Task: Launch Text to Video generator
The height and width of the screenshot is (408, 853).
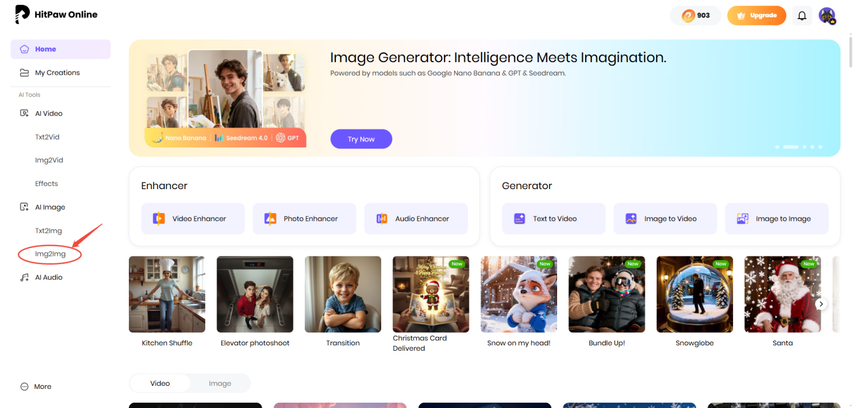Action: point(554,219)
